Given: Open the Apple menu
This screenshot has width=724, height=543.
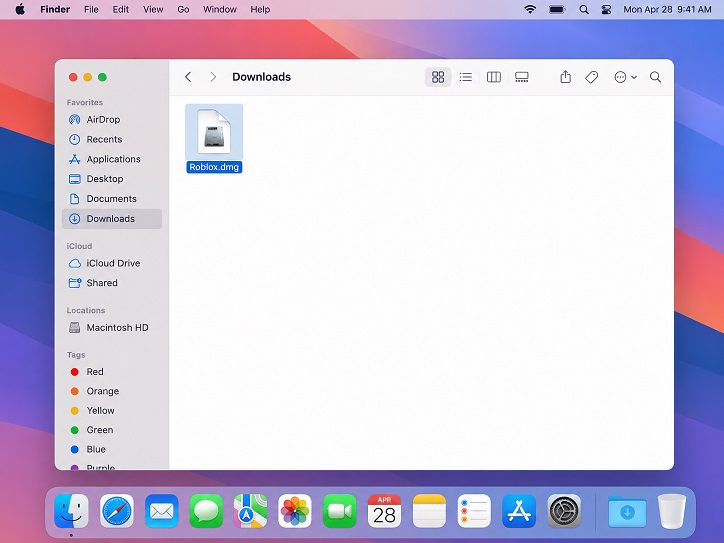Looking at the screenshot, I should coord(20,9).
